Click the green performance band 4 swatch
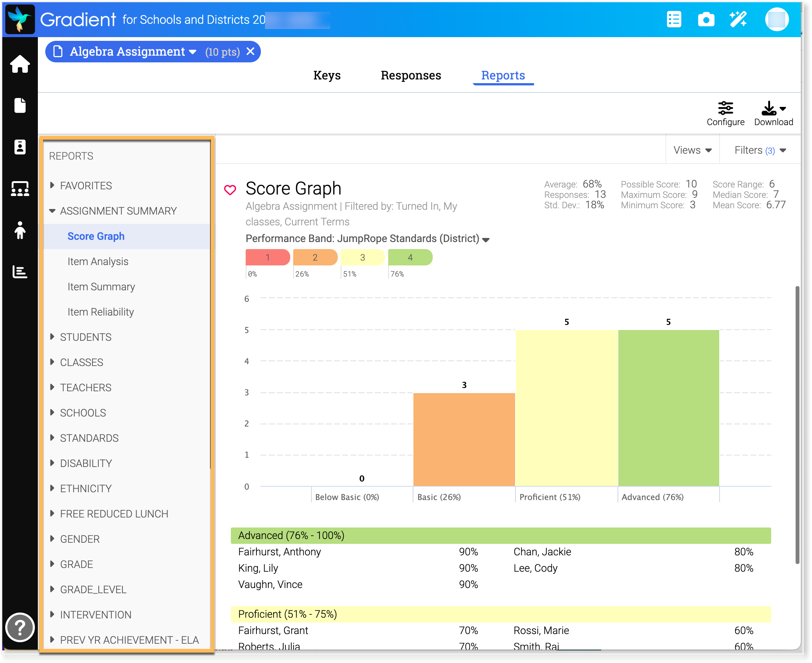 (410, 257)
